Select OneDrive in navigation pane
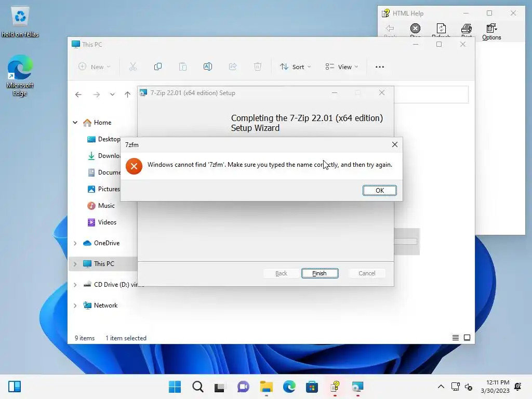The height and width of the screenshot is (399, 532). coord(101,243)
